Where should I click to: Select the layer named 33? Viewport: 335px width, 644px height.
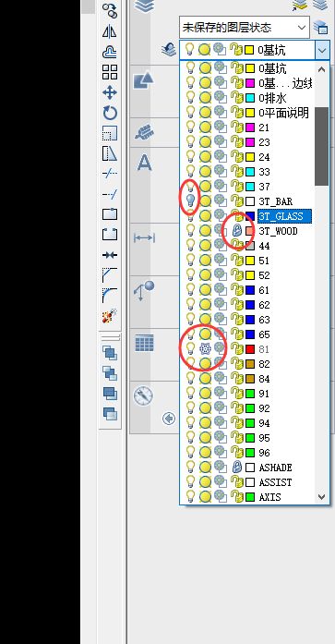(x=265, y=172)
